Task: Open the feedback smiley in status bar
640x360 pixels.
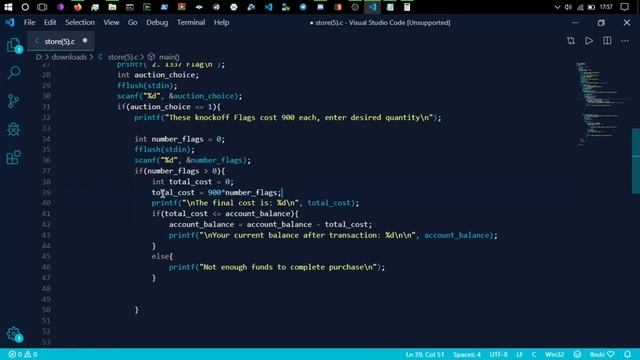Action: click(x=577, y=354)
